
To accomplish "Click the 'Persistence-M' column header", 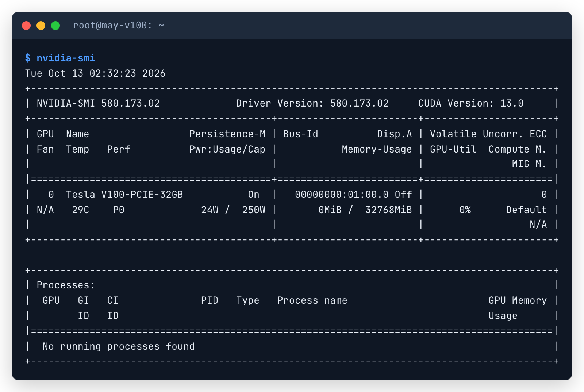I will [227, 134].
